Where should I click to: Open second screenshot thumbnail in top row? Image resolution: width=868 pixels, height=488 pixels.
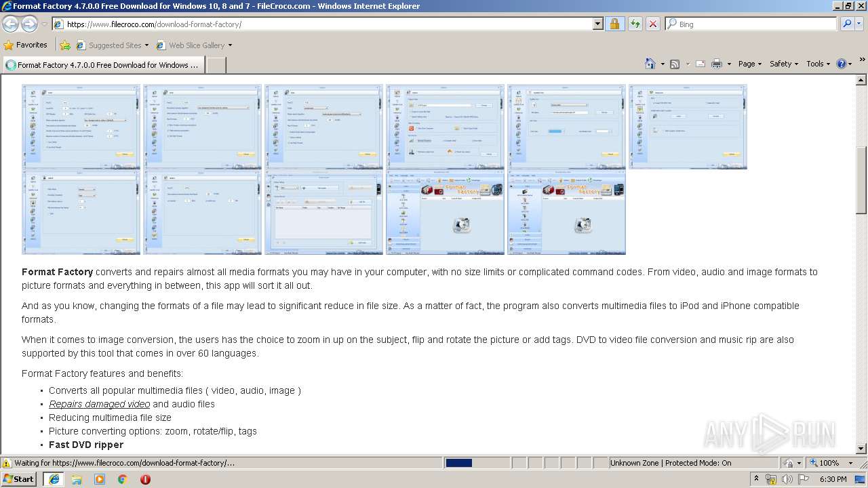203,127
